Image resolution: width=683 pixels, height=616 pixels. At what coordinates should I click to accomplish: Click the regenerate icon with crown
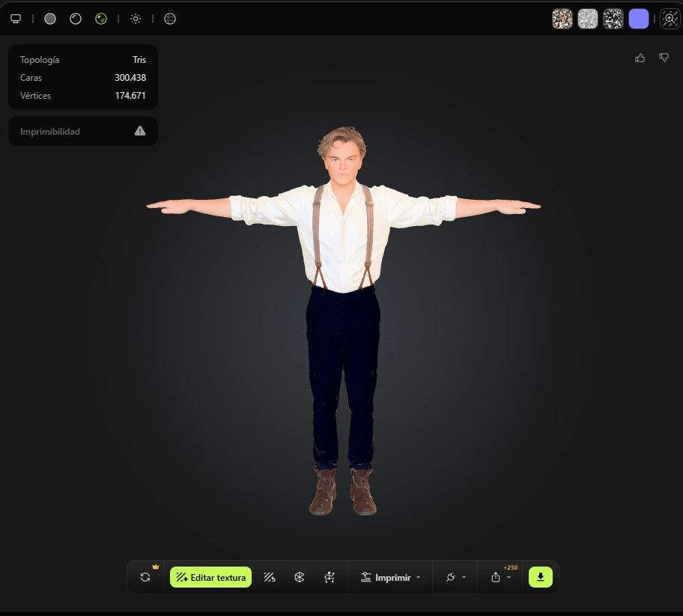pyautogui.click(x=145, y=577)
